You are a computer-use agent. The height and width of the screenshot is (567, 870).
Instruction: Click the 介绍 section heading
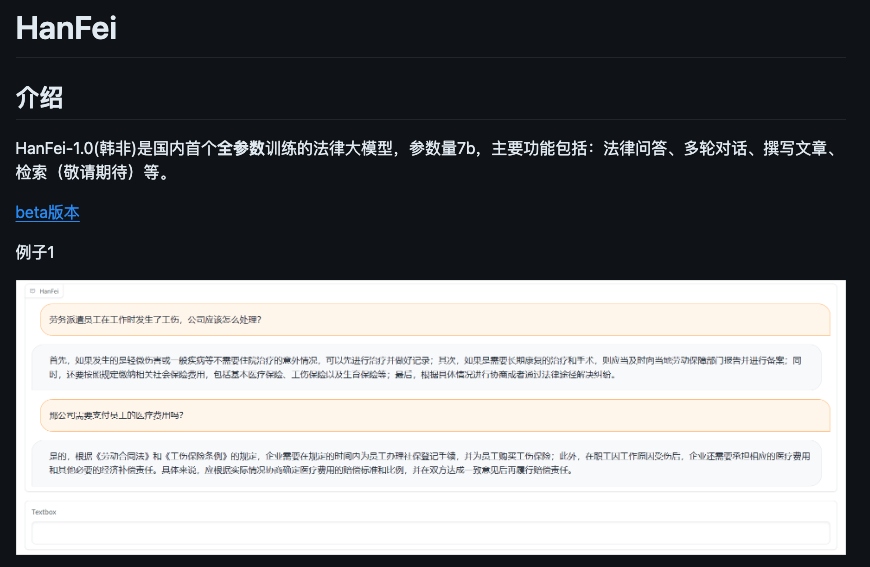39,98
